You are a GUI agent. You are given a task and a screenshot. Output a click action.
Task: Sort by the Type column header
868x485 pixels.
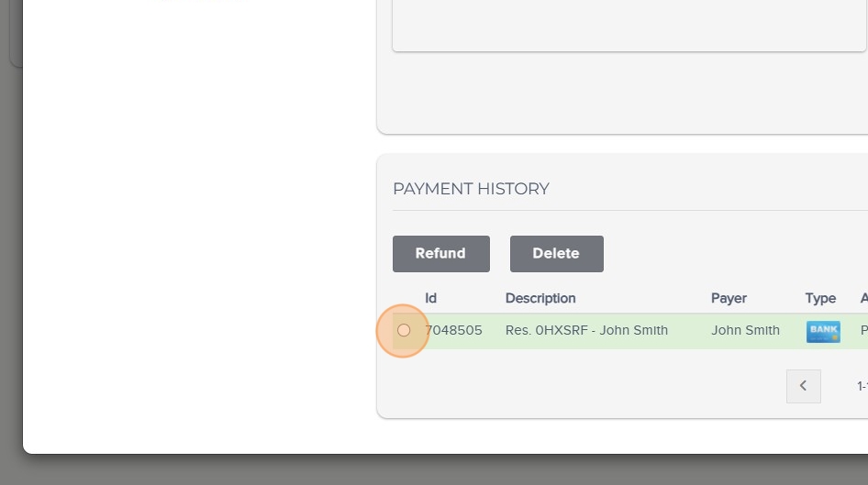820,298
